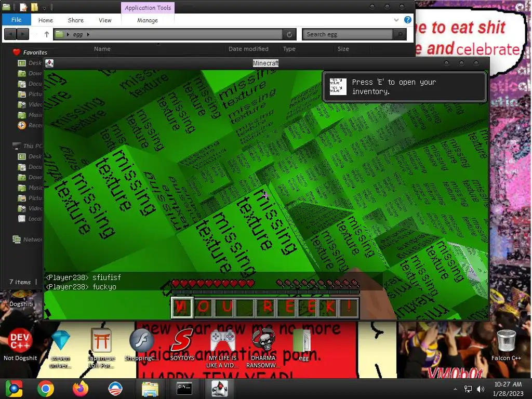Click the Search egg input field
Viewport: 532px width, 399px height.
click(348, 34)
